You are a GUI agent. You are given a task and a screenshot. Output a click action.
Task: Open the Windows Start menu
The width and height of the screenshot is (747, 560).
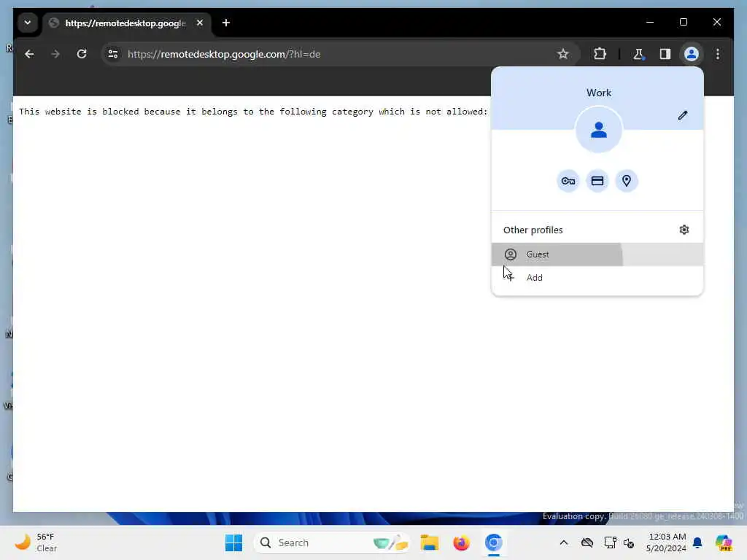233,542
